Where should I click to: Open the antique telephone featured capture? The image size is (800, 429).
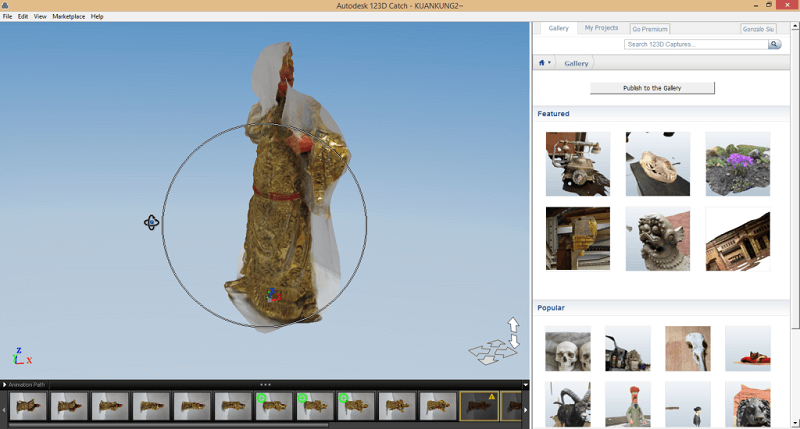578,164
